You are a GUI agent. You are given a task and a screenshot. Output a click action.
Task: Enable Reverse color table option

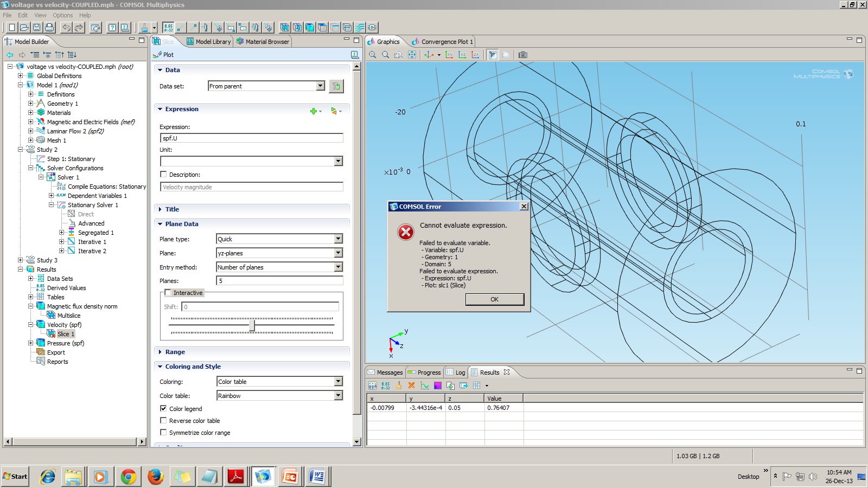point(163,421)
